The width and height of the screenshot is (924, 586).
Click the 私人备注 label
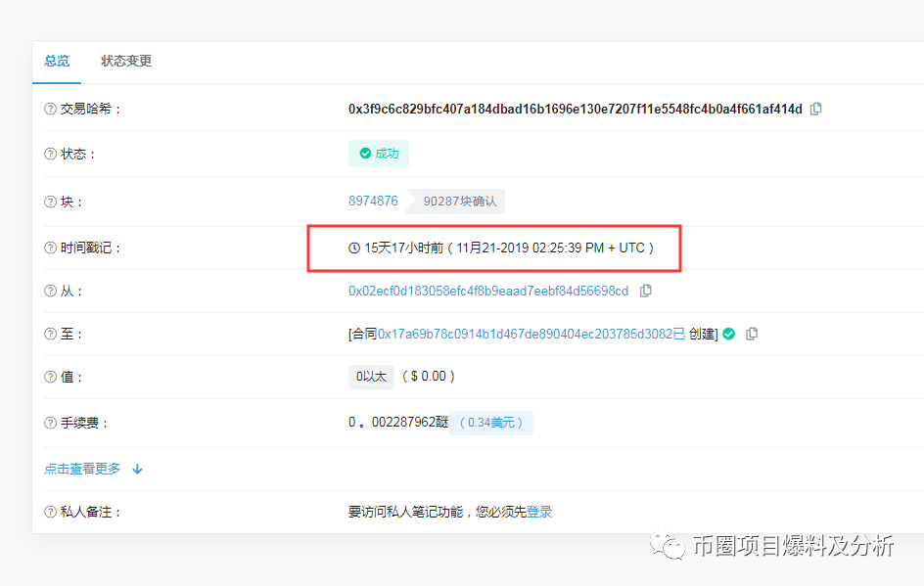(91, 512)
